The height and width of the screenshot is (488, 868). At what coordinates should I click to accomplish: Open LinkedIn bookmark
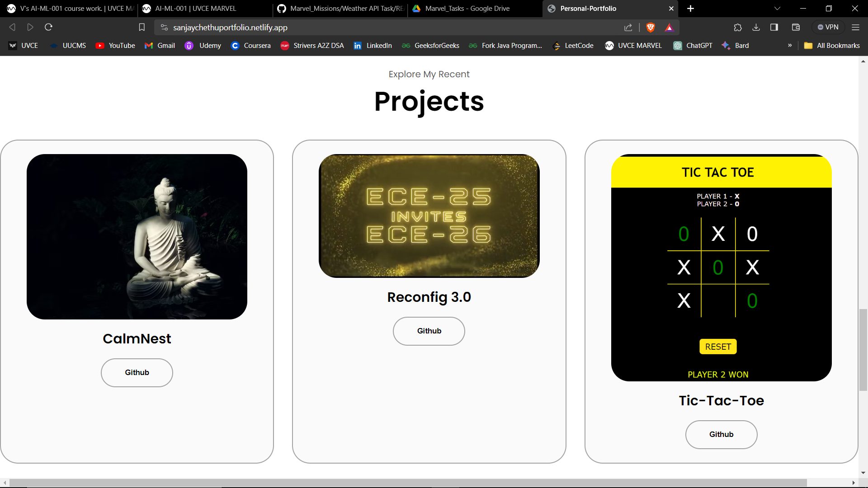coord(373,46)
